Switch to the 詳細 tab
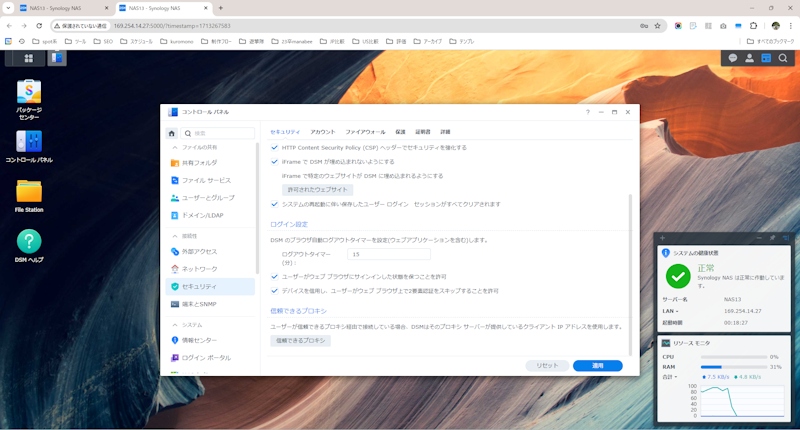 tap(445, 132)
